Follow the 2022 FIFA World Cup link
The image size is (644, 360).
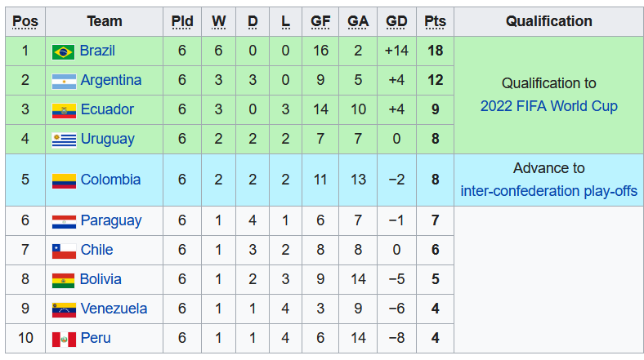pos(548,106)
